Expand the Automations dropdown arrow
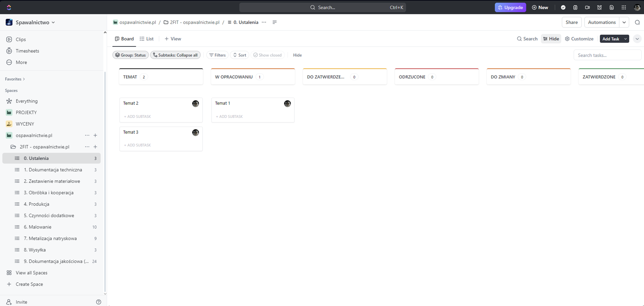644x306 pixels. pos(624,22)
